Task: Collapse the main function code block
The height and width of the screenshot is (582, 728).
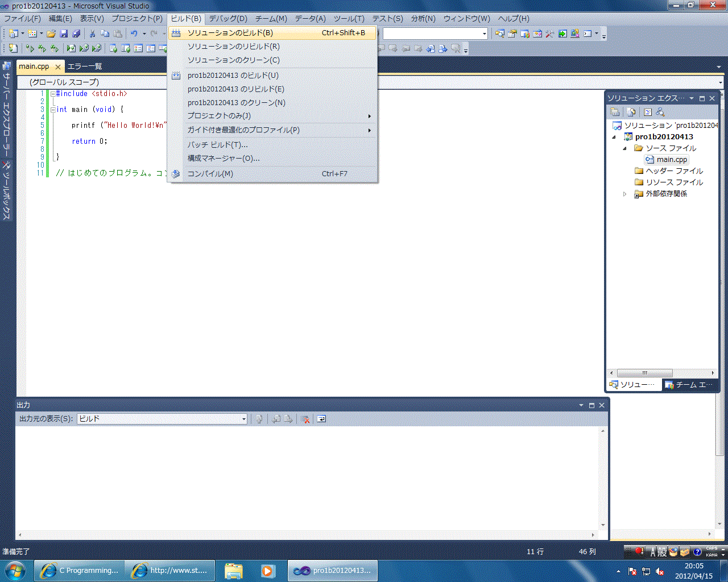Action: 53,109
